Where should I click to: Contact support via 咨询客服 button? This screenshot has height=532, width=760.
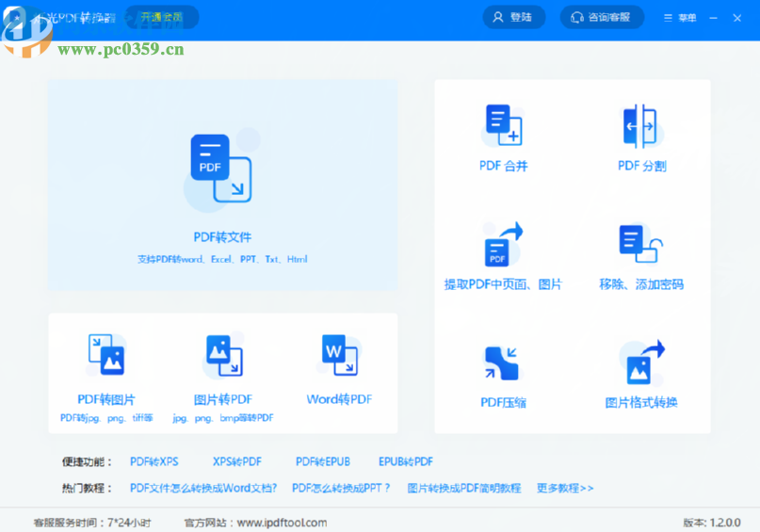coord(602,17)
